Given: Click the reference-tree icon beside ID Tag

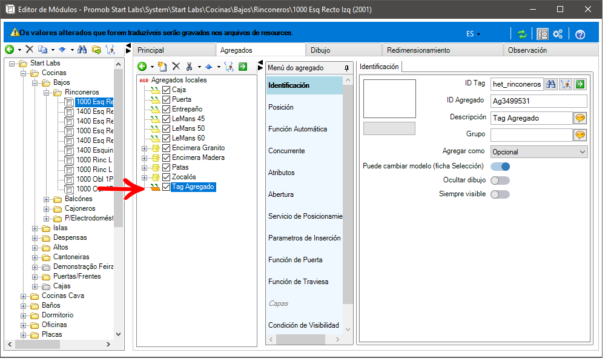Looking at the screenshot, I should click(x=566, y=84).
